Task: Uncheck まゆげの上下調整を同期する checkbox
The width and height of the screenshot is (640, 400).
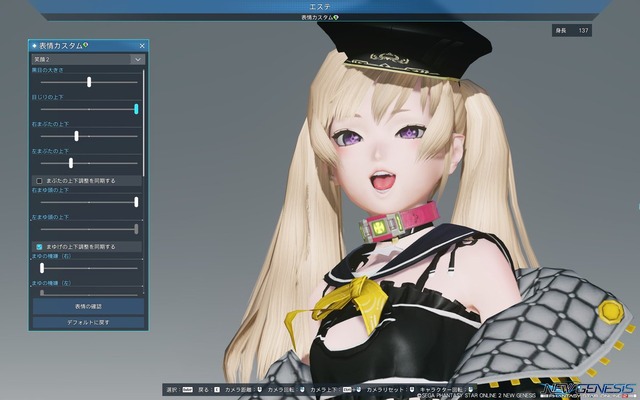Action: pos(39,247)
